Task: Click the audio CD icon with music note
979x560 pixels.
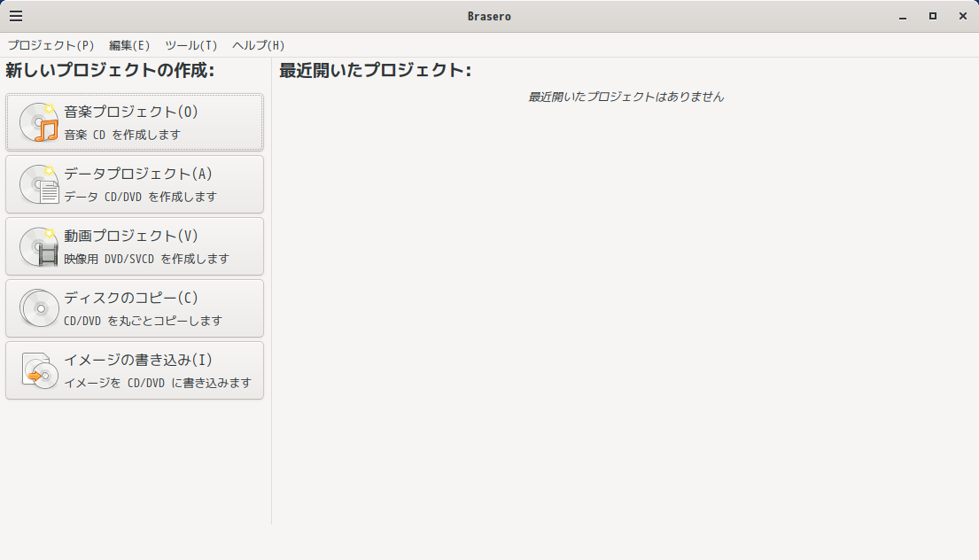Action: pos(39,122)
